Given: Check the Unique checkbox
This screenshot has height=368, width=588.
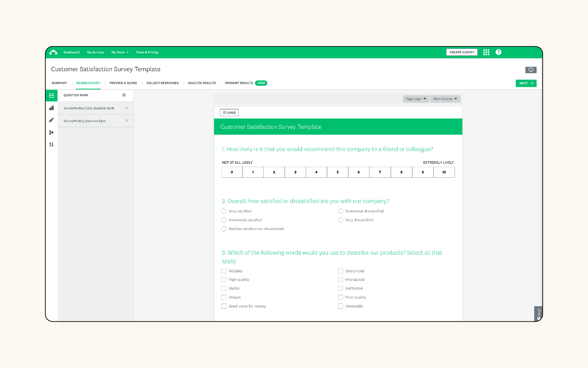Looking at the screenshot, I should click(224, 297).
